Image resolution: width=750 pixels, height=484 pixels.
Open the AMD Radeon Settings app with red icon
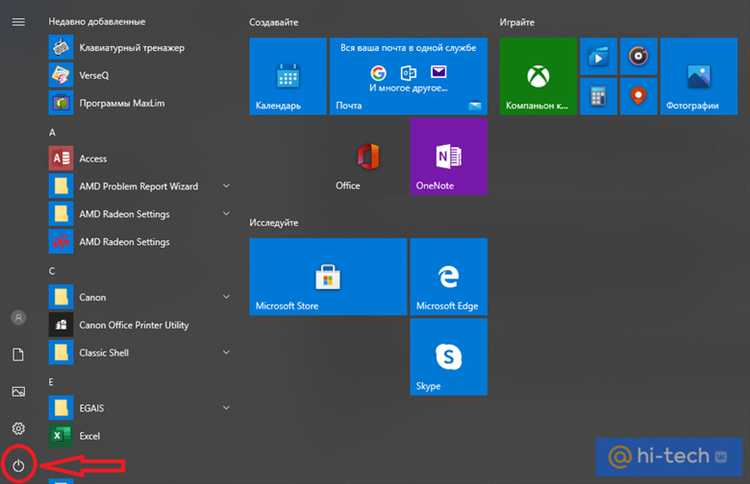point(110,242)
